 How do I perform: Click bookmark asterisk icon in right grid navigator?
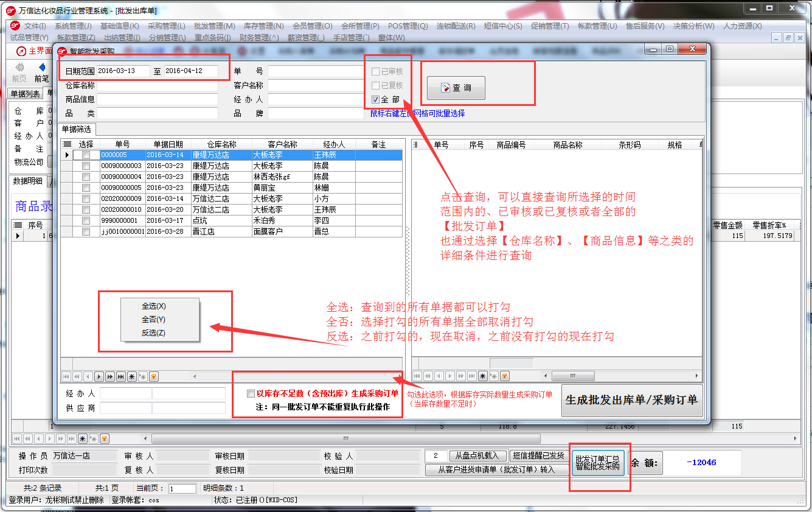tap(483, 376)
